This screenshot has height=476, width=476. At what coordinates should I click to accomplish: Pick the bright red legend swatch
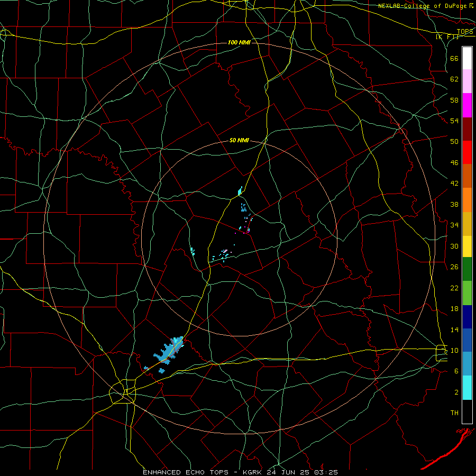[x=467, y=152]
